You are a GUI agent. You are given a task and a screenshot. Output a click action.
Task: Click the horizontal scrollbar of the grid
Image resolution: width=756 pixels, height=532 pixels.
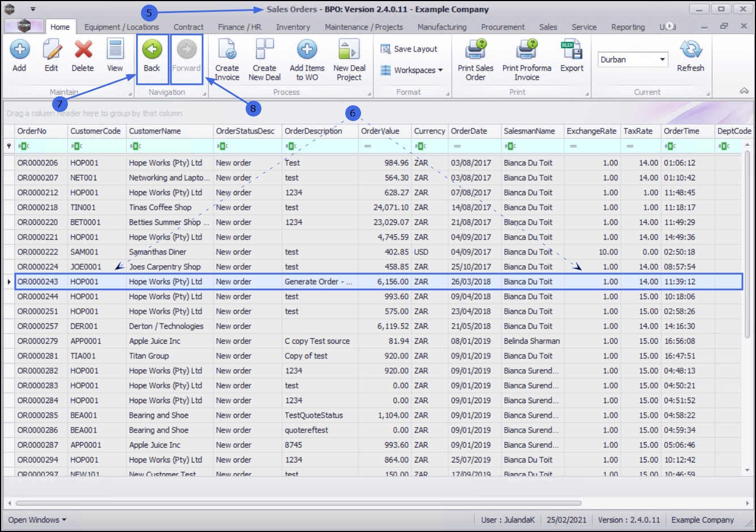click(x=298, y=503)
